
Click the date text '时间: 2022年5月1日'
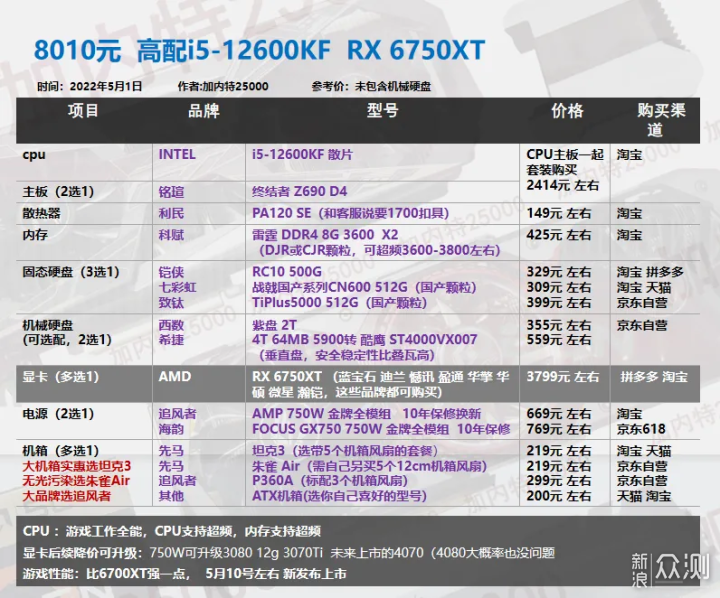(90, 86)
